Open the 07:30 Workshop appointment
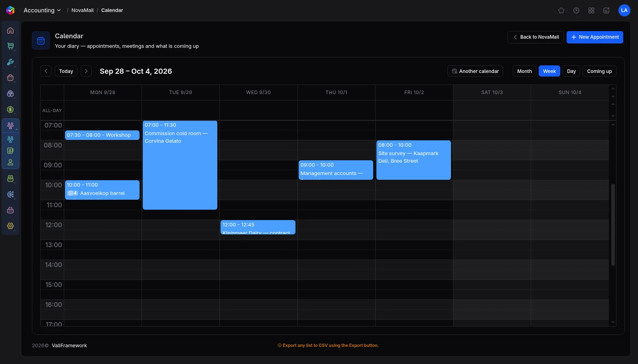The width and height of the screenshot is (638, 364). tap(102, 135)
